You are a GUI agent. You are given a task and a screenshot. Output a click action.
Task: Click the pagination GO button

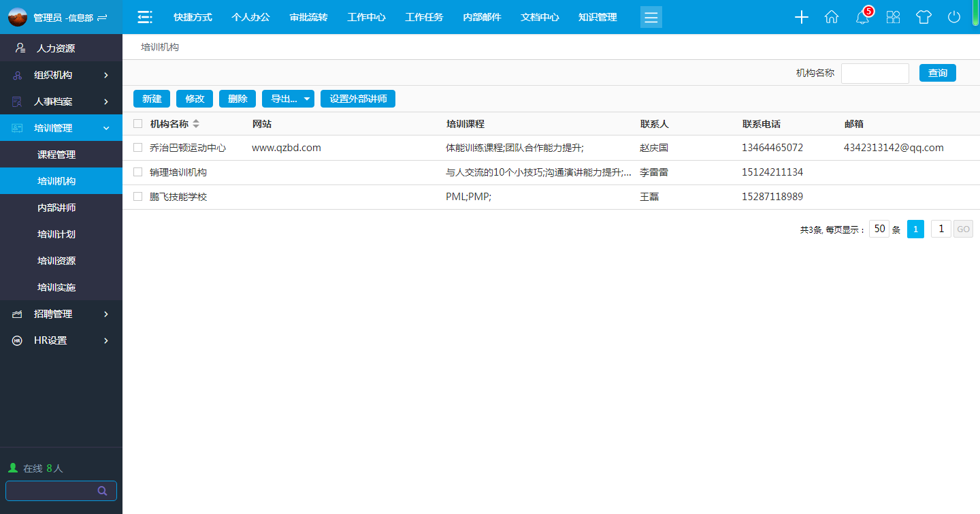point(964,229)
